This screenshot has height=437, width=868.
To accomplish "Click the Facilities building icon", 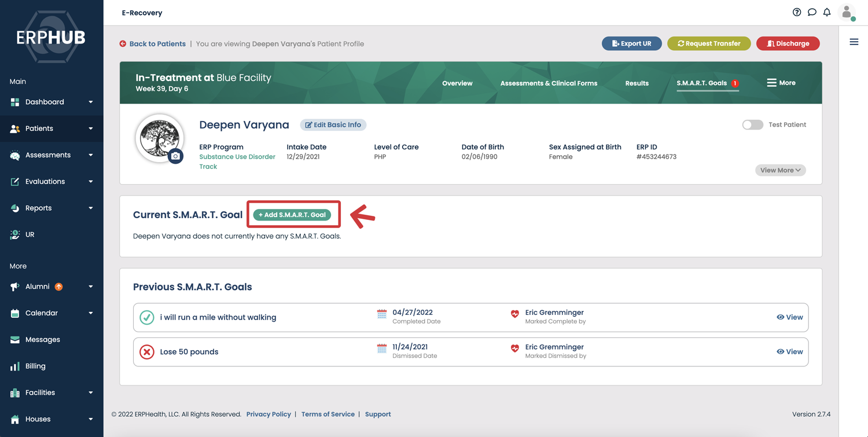I will point(15,393).
